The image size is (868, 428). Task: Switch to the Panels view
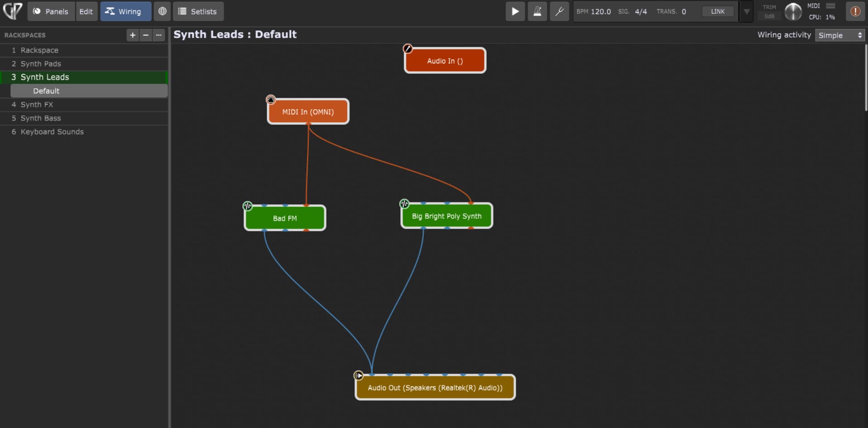pyautogui.click(x=51, y=11)
